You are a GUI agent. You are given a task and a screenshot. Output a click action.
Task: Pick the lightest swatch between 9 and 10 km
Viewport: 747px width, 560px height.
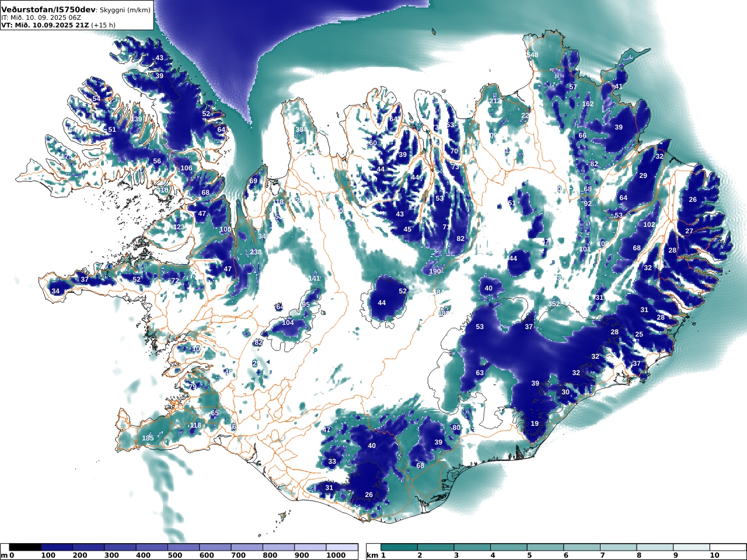coord(692,547)
